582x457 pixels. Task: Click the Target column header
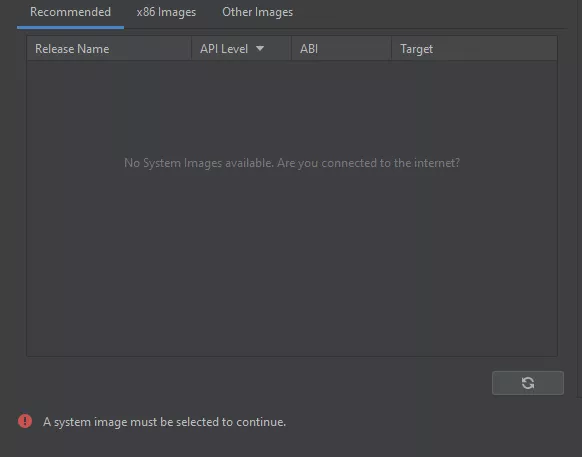[474, 48]
